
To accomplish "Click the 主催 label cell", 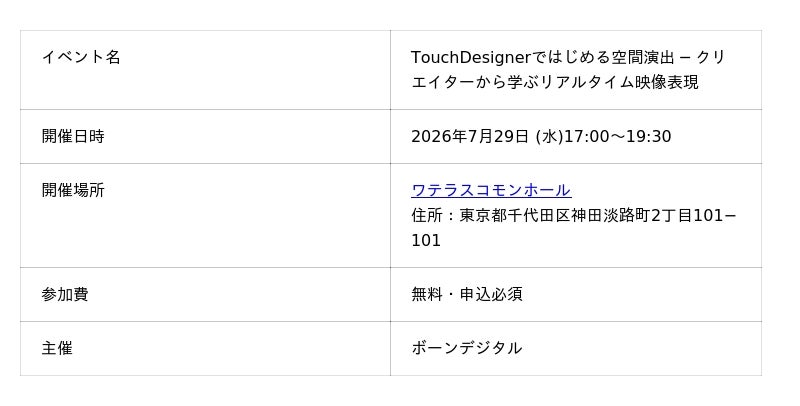I will 205,348.
